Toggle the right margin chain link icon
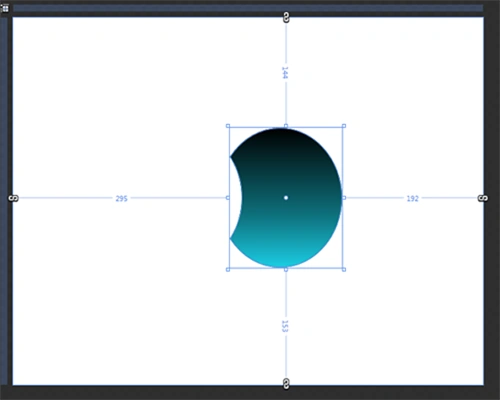The image size is (500, 400). (x=483, y=198)
